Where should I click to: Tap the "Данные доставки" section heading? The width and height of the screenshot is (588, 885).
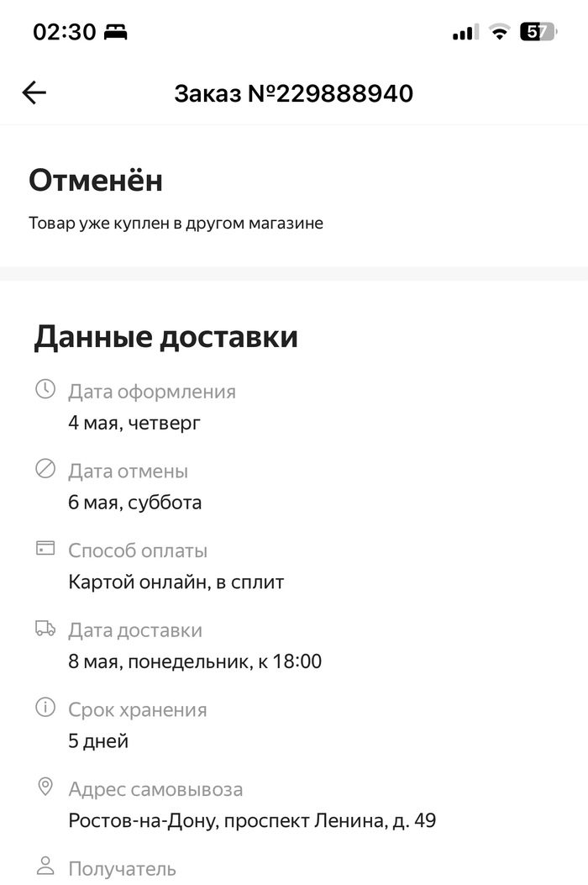click(x=165, y=337)
